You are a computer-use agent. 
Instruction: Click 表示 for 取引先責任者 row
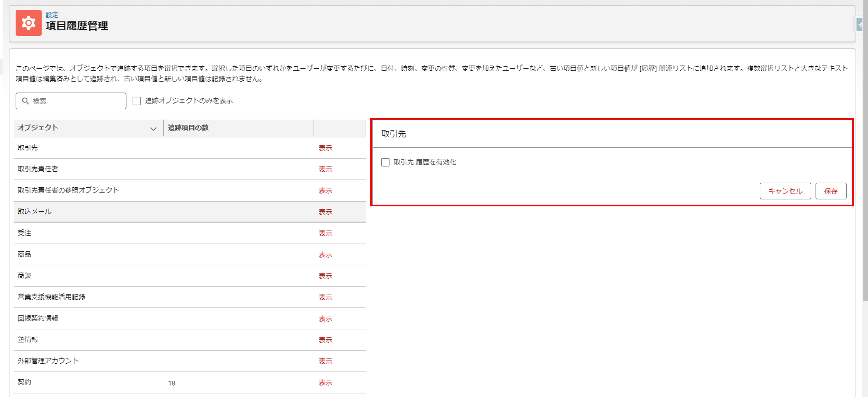click(325, 169)
